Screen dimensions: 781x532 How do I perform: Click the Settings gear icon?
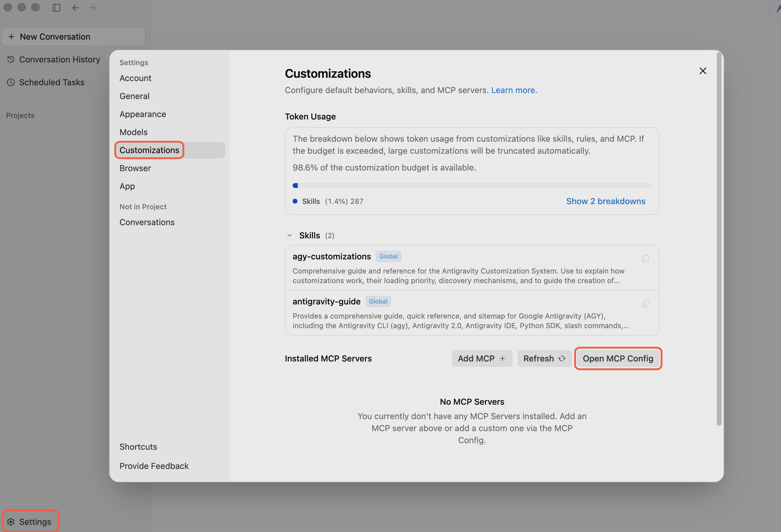[x=11, y=521]
